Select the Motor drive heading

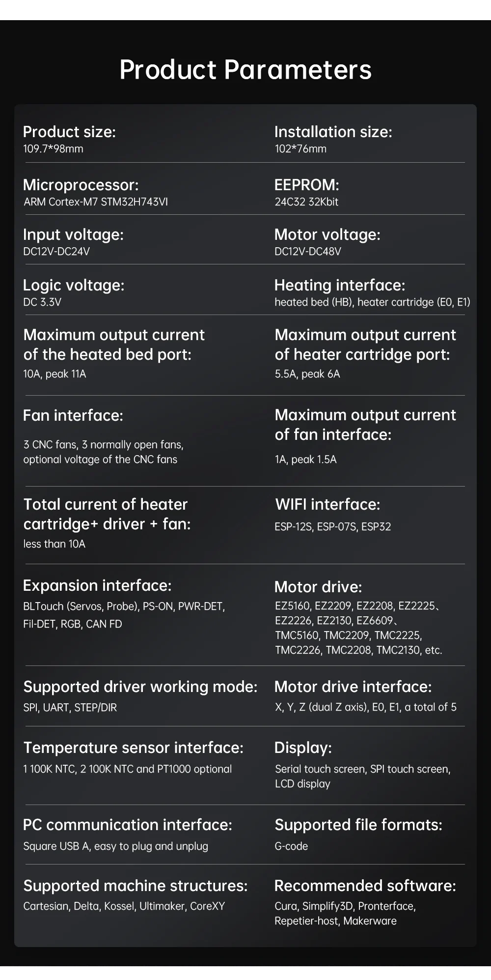pyautogui.click(x=318, y=587)
